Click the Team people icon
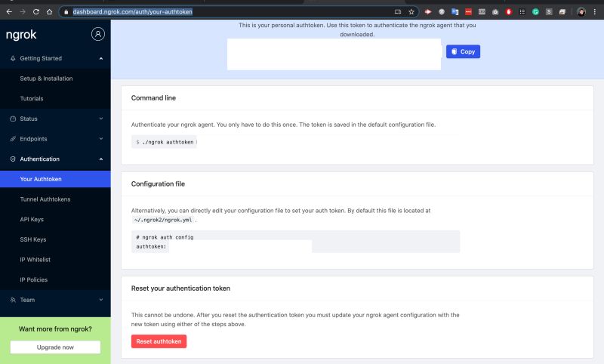This screenshot has width=604, height=364. [13, 300]
